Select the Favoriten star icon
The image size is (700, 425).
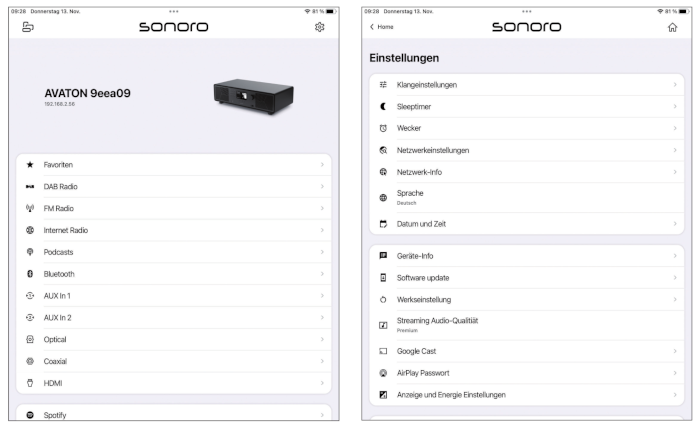point(30,165)
